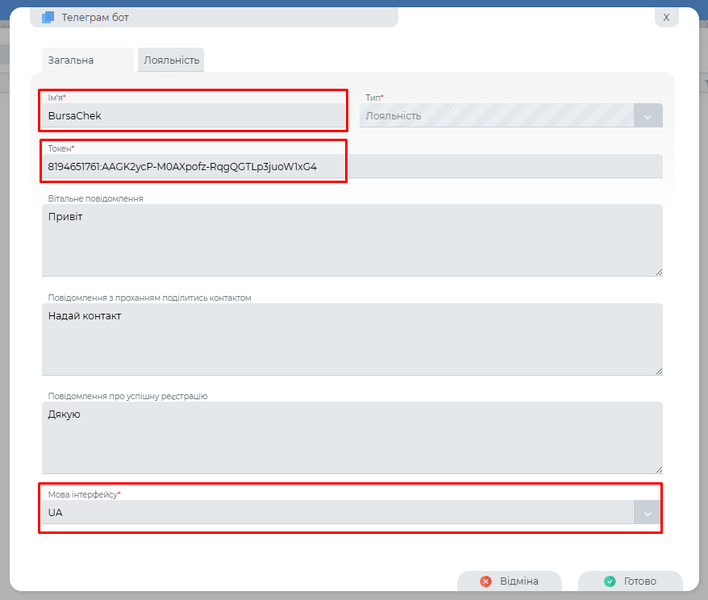Image resolution: width=708 pixels, height=600 pixels.
Task: Expand the interface language chevron arrow
Action: tap(648, 512)
